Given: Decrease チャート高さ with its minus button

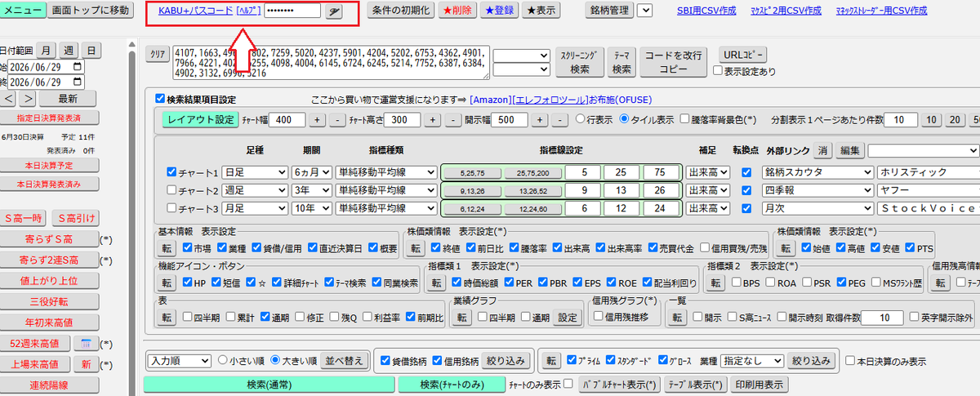Looking at the screenshot, I should (453, 120).
